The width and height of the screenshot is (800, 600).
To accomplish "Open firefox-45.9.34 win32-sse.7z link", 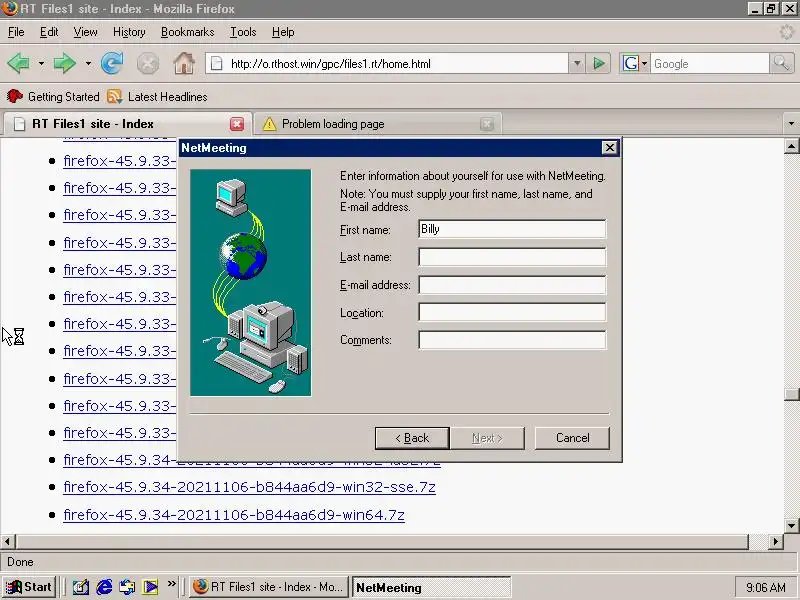I will pyautogui.click(x=249, y=487).
